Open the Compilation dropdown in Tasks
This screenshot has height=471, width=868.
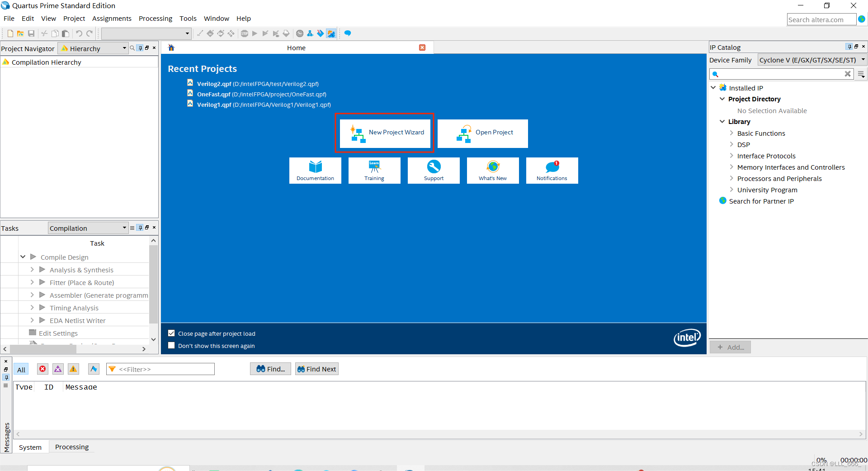pyautogui.click(x=88, y=228)
